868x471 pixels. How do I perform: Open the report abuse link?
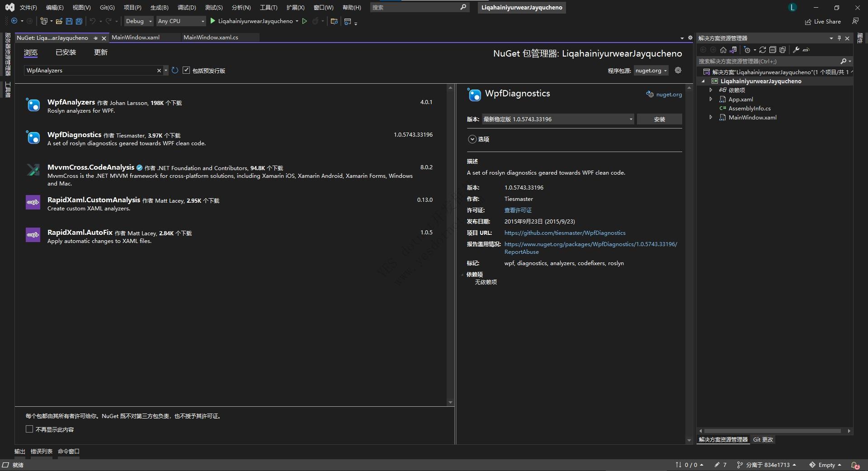click(591, 248)
